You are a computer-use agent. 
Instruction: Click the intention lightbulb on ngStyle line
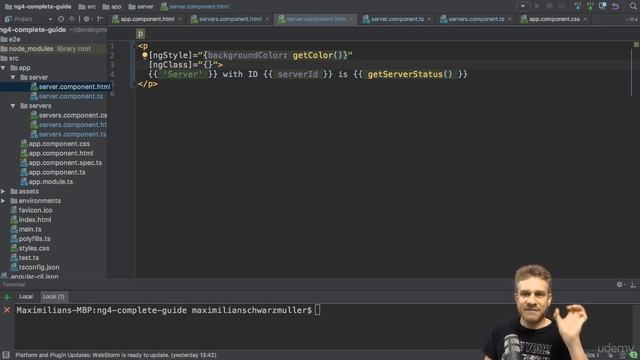(x=144, y=55)
